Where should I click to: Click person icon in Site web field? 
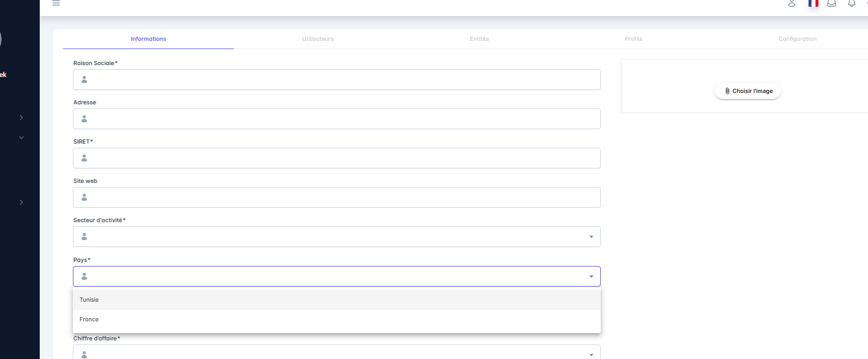pos(84,197)
